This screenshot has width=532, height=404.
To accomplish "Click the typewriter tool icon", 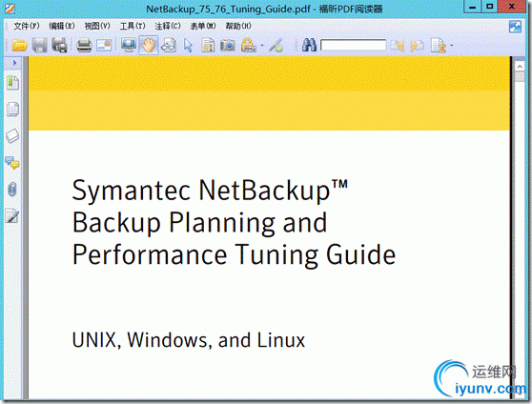I will [248, 45].
